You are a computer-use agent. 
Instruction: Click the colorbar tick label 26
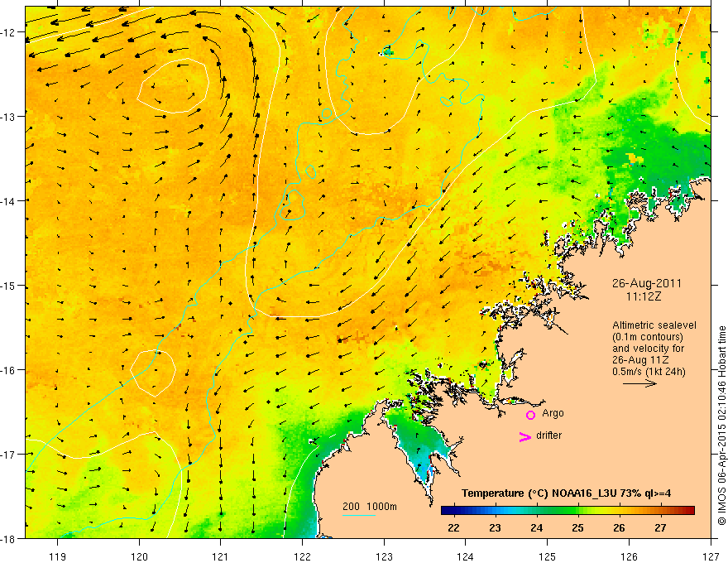619,527
